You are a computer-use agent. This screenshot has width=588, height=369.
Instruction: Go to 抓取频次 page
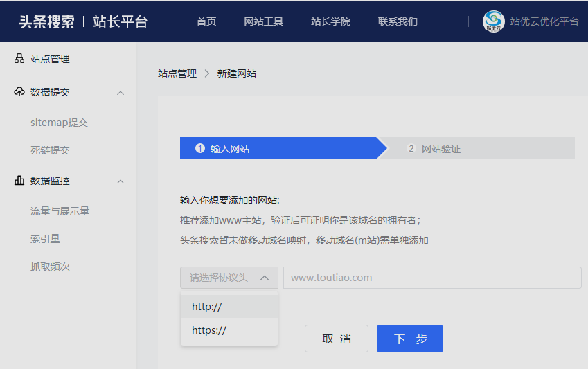(x=50, y=267)
